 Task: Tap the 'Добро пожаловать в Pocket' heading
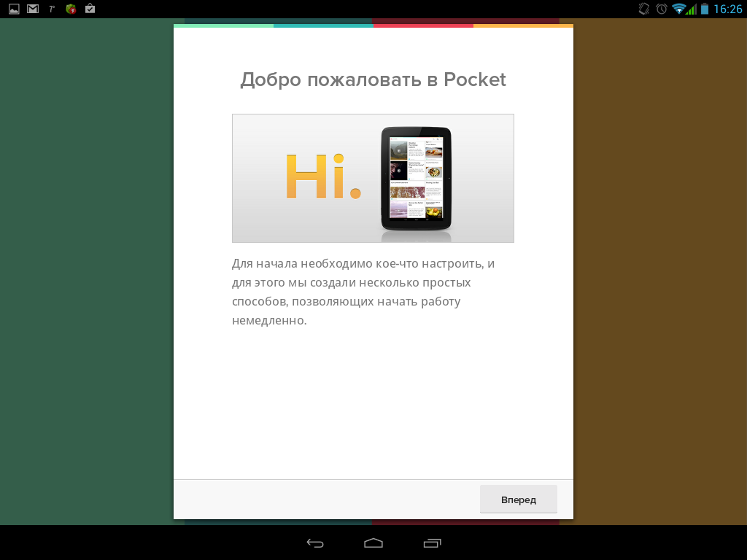click(373, 79)
